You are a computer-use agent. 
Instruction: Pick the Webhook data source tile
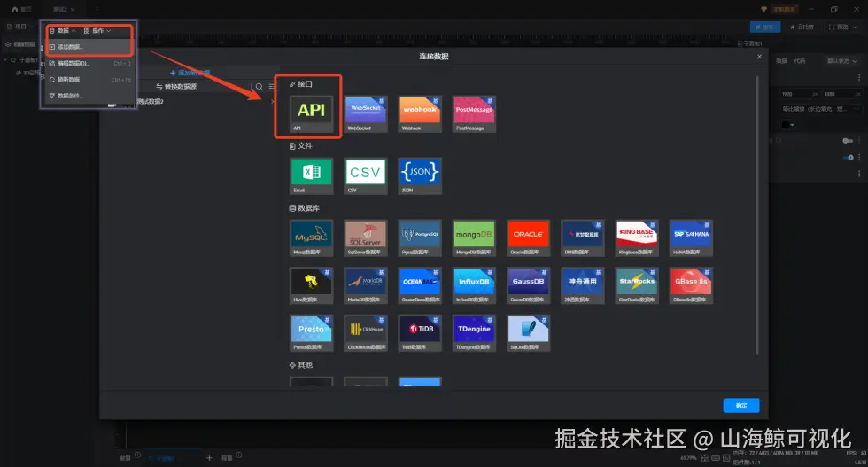tap(420, 114)
